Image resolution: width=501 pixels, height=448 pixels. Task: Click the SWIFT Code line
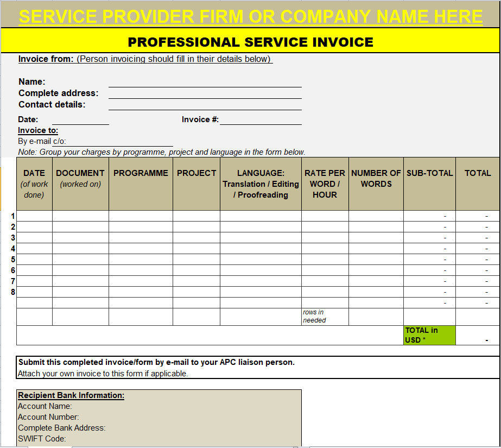42,439
